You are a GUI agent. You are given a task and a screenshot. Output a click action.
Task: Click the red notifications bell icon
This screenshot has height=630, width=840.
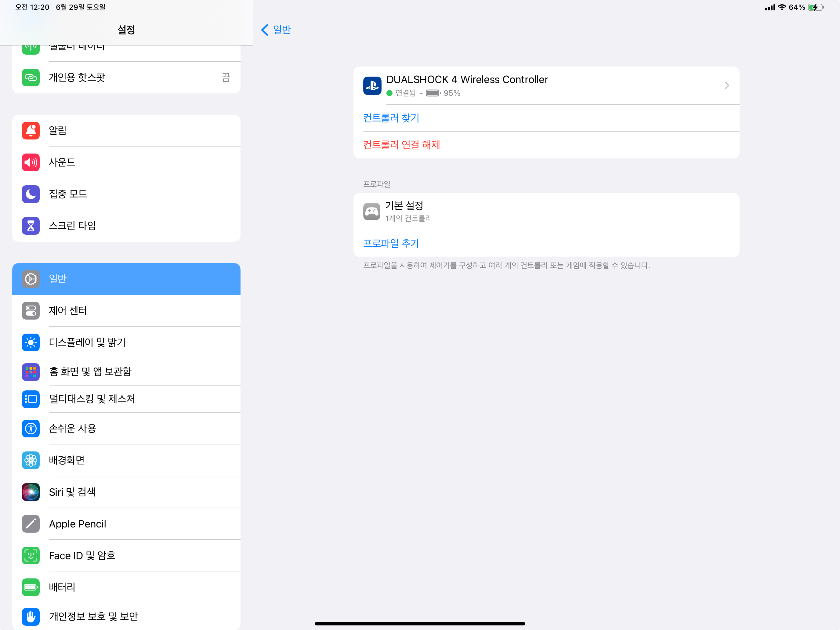tap(31, 131)
